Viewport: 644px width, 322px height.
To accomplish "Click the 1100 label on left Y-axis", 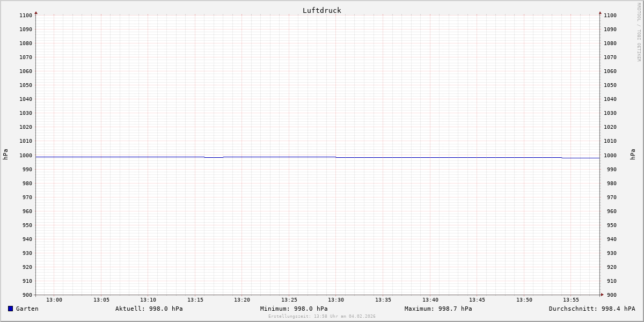I will (26, 16).
